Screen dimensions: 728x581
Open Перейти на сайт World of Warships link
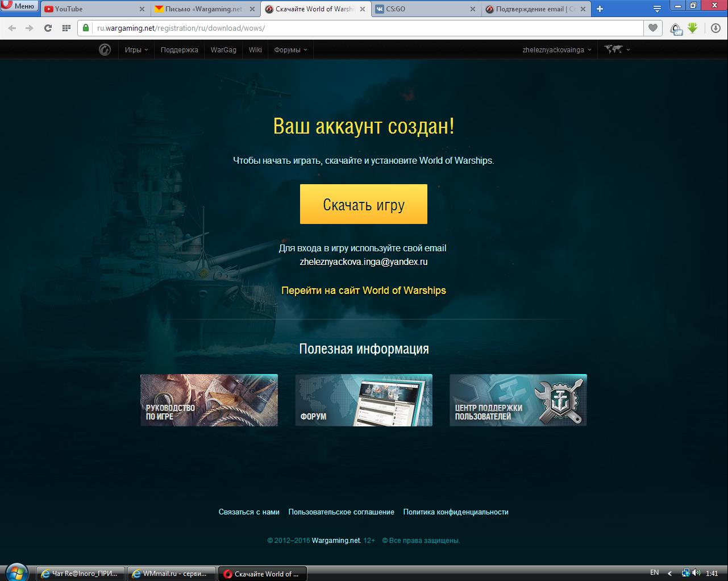[364, 290]
